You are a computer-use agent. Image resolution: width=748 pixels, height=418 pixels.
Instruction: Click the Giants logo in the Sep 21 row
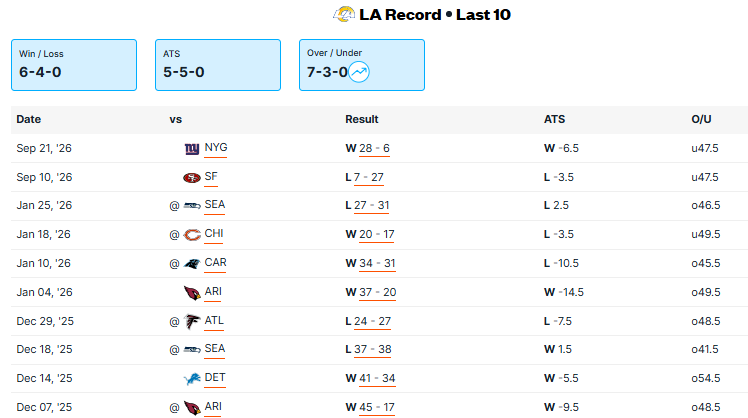coord(192,149)
